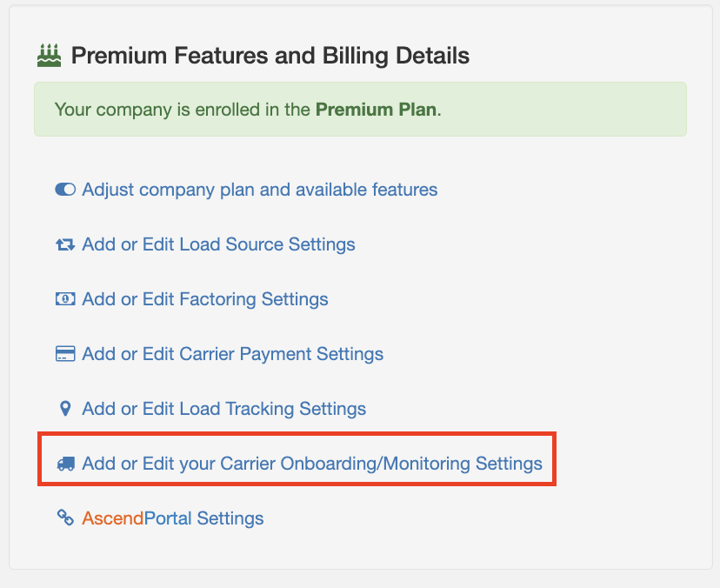Open Add or Edit Load Source Settings
Image resolution: width=720 pixels, height=588 pixels.
click(218, 244)
